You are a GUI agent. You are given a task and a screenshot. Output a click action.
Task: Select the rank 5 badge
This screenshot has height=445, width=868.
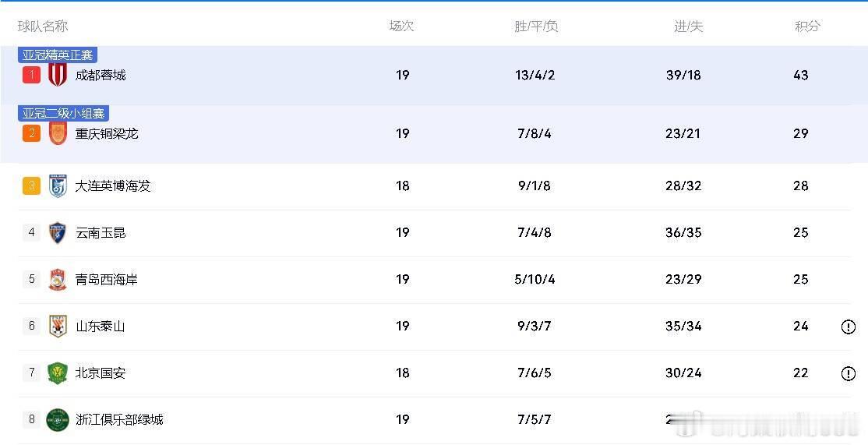click(31, 279)
